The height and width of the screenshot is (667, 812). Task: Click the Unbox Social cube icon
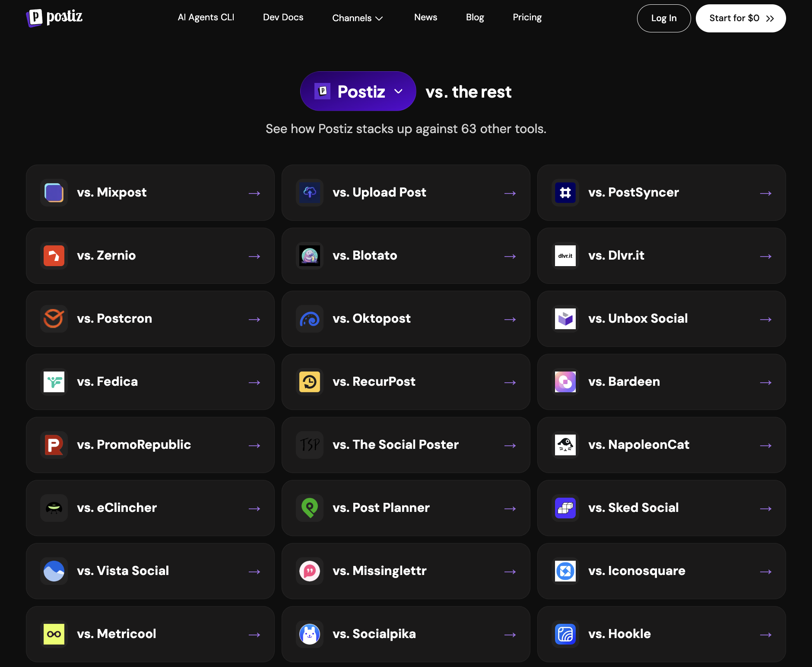tap(565, 319)
